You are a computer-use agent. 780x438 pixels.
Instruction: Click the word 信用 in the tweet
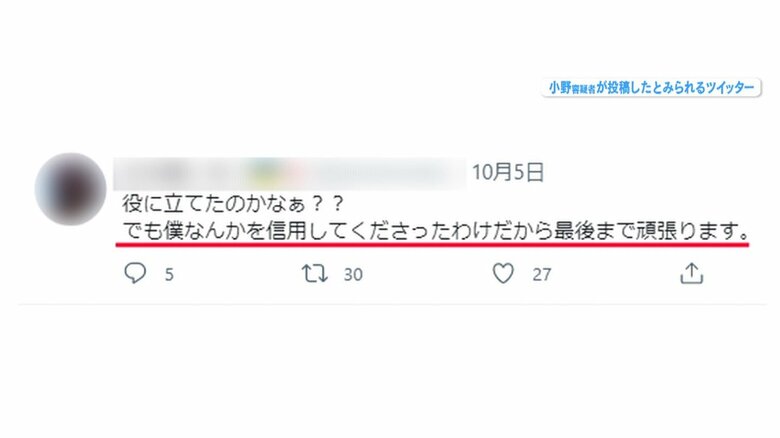[x=286, y=231]
